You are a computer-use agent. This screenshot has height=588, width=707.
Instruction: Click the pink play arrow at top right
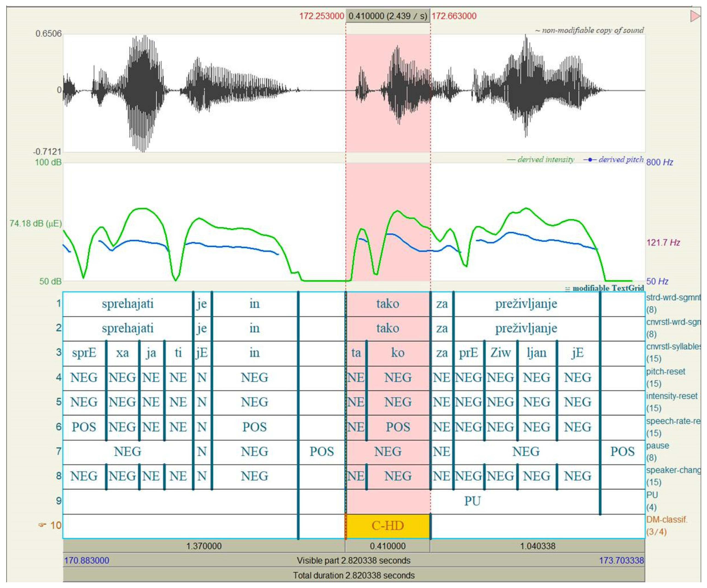(695, 16)
